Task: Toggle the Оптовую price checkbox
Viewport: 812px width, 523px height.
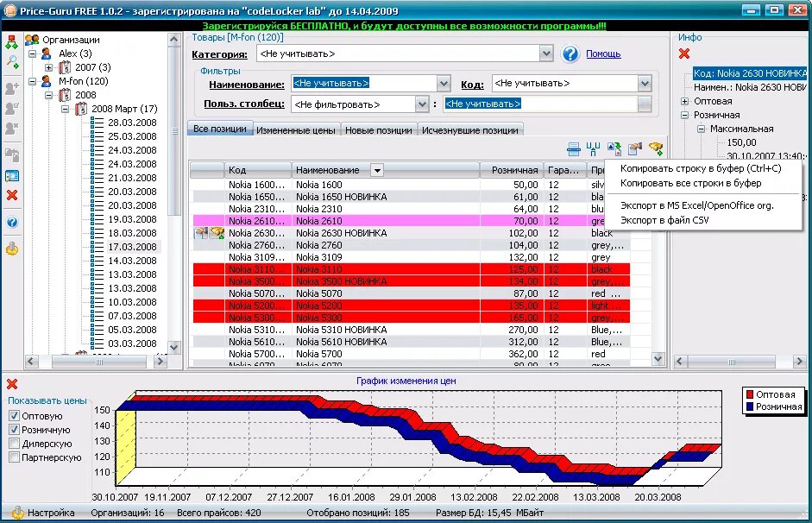Action: [14, 416]
